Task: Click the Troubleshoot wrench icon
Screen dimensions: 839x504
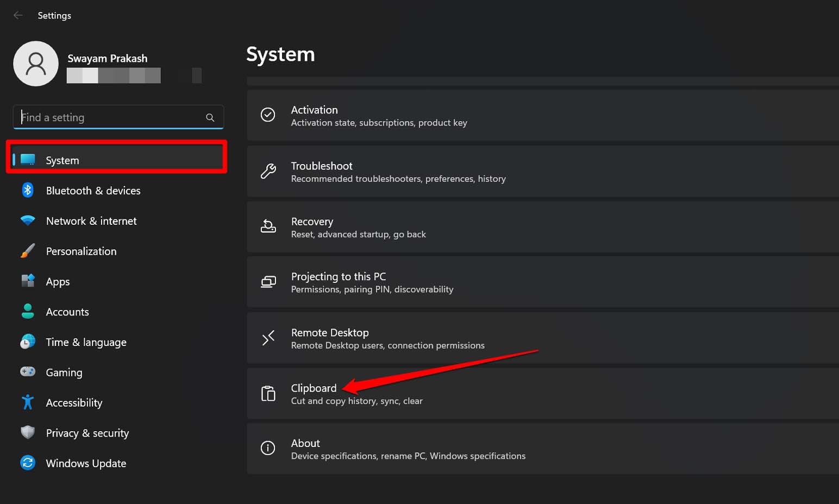Action: click(268, 171)
